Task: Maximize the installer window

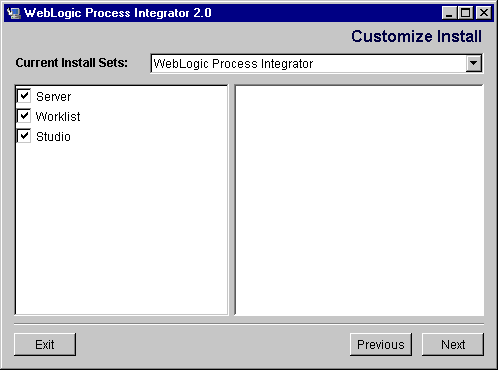Action: point(465,13)
